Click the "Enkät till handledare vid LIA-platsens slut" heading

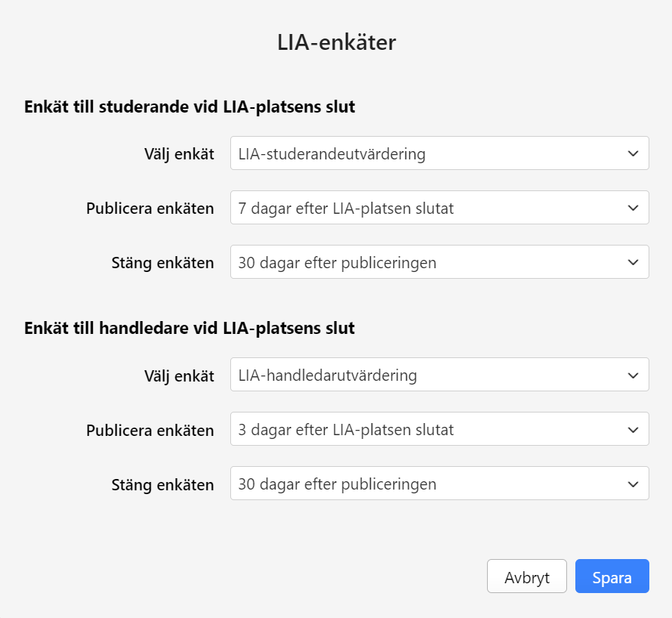[x=190, y=328]
